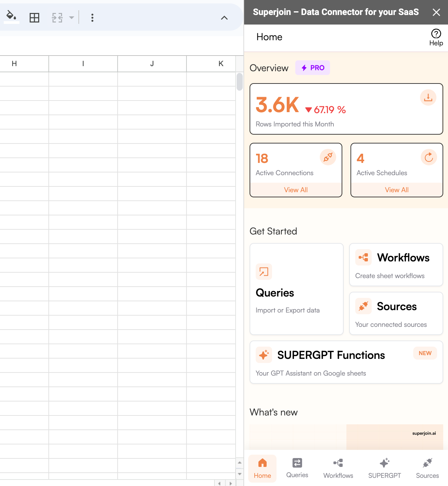Image resolution: width=448 pixels, height=486 pixels.
Task: Select column H header
Action: tap(24, 64)
